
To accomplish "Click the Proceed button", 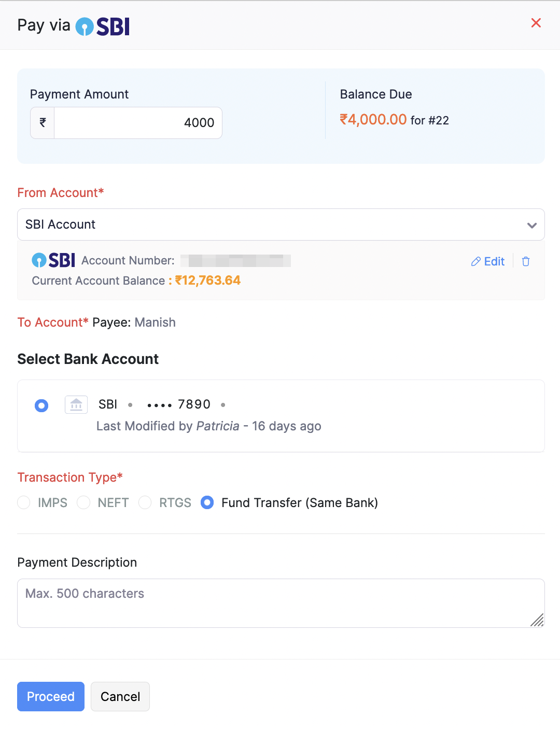I will click(51, 696).
